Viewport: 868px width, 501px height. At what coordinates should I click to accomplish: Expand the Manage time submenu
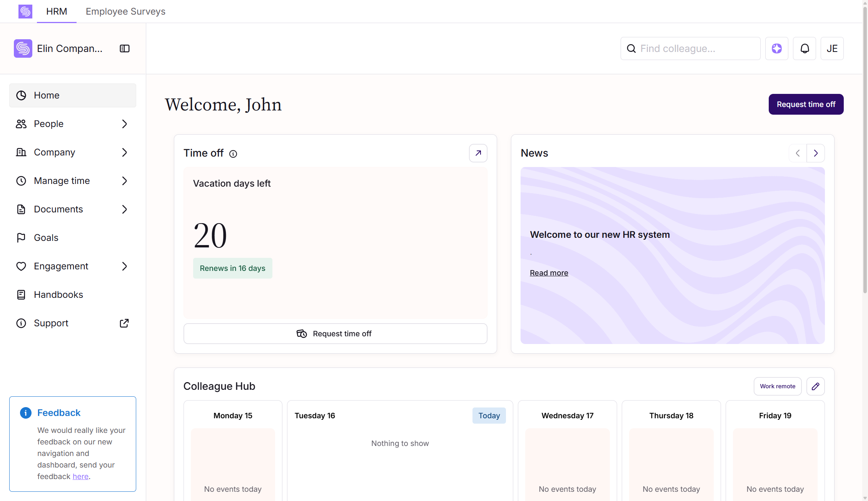(x=124, y=181)
